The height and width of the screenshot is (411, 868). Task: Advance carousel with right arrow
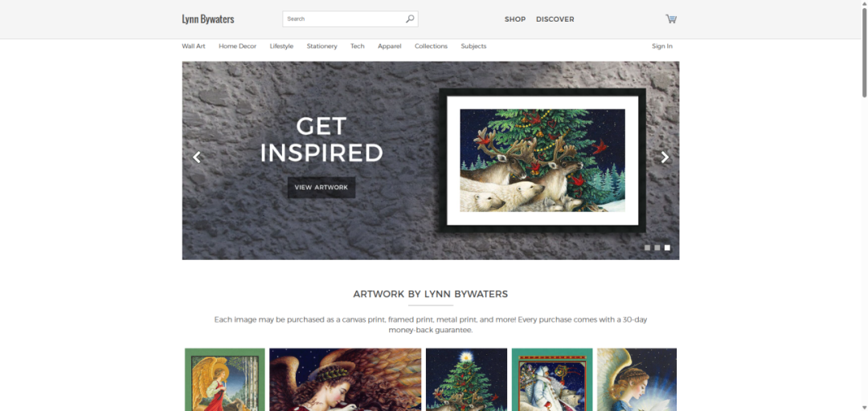tap(665, 157)
